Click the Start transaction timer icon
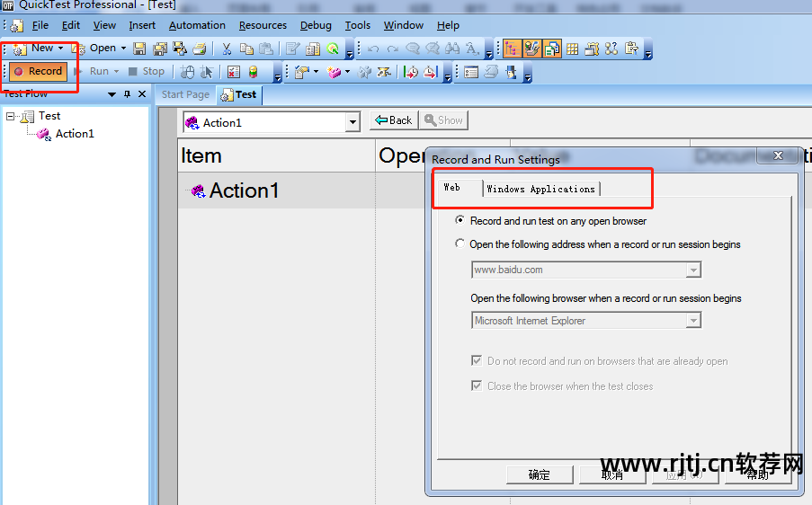 [411, 72]
